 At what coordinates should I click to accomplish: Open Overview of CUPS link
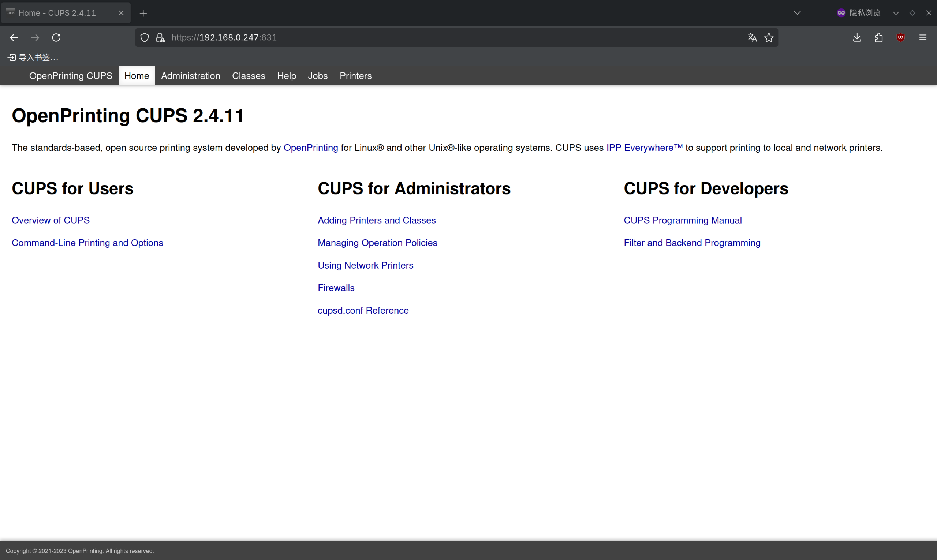click(51, 220)
